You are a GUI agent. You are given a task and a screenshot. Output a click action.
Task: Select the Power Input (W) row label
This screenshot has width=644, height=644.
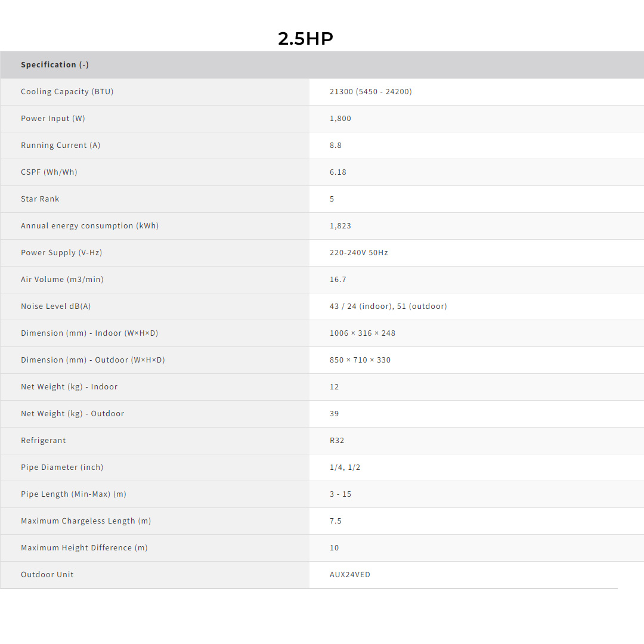tap(53, 119)
